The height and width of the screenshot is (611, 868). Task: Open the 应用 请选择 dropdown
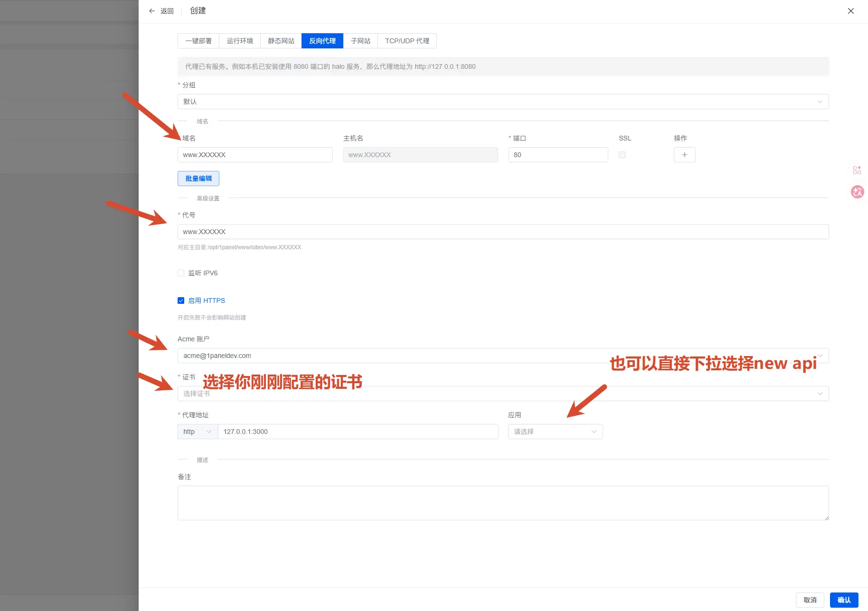[x=555, y=432]
